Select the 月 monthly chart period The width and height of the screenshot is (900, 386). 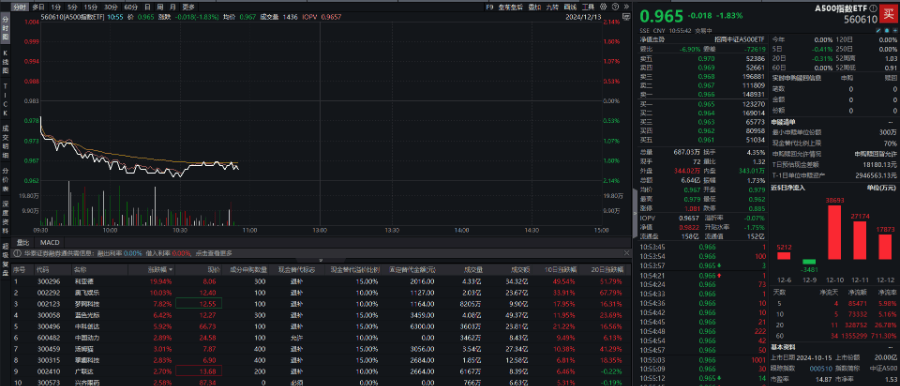click(x=174, y=7)
